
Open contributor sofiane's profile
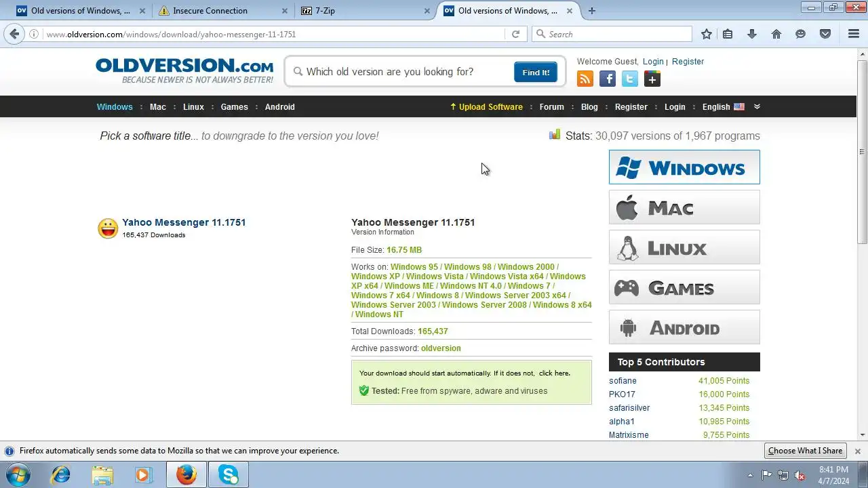tap(623, 381)
